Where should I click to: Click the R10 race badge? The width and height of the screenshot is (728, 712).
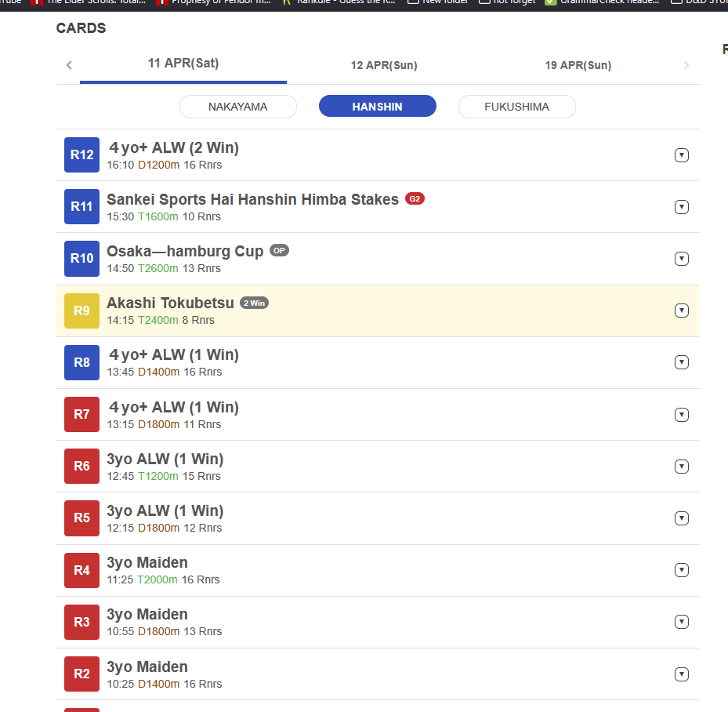tap(81, 258)
